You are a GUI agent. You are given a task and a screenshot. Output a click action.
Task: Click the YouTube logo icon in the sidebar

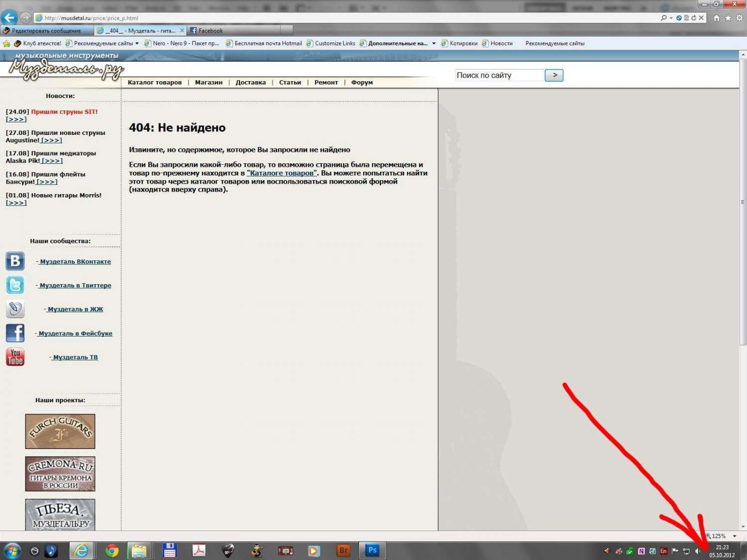click(x=15, y=357)
